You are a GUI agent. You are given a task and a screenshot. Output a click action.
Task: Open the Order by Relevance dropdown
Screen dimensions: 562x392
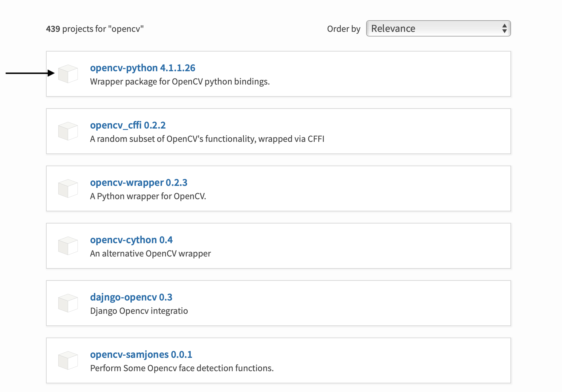(x=438, y=28)
